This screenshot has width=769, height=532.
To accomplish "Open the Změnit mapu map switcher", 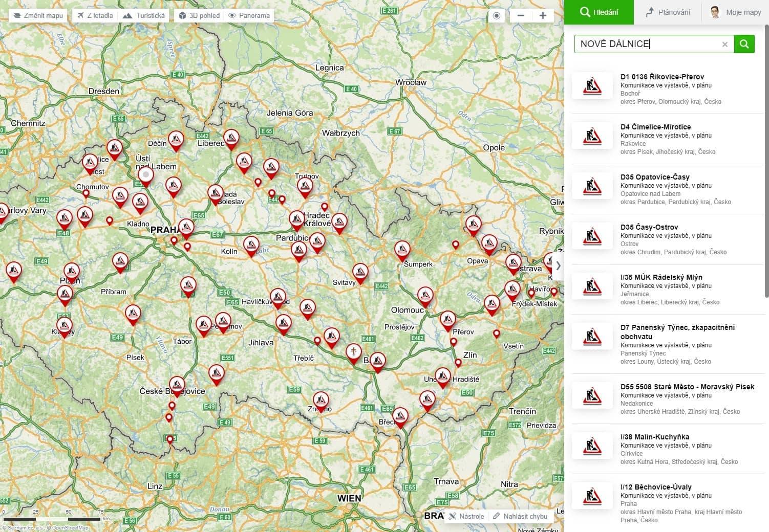I will pos(37,15).
